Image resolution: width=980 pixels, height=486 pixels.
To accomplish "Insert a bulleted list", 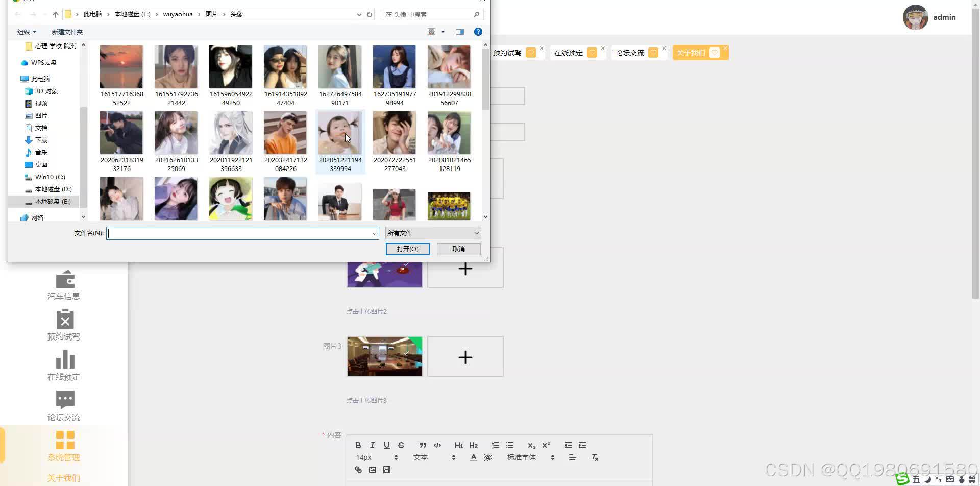I will [509, 445].
